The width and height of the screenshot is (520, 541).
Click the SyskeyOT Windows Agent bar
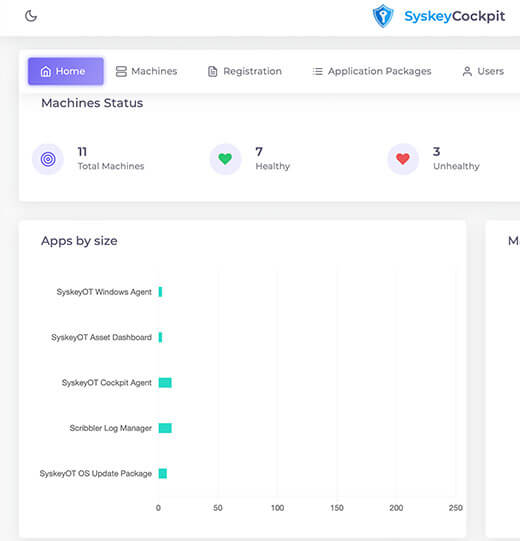(160, 292)
